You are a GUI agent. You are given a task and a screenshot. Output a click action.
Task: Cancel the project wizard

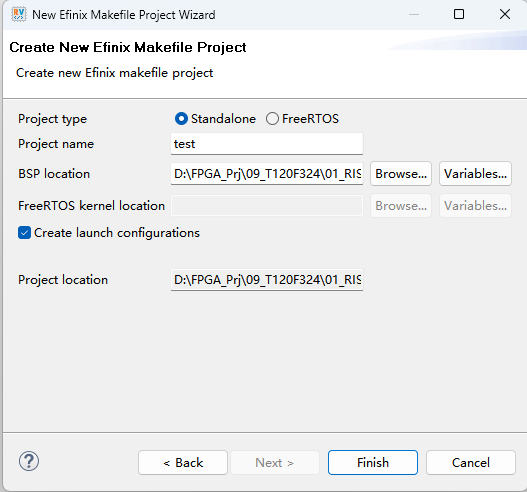471,463
